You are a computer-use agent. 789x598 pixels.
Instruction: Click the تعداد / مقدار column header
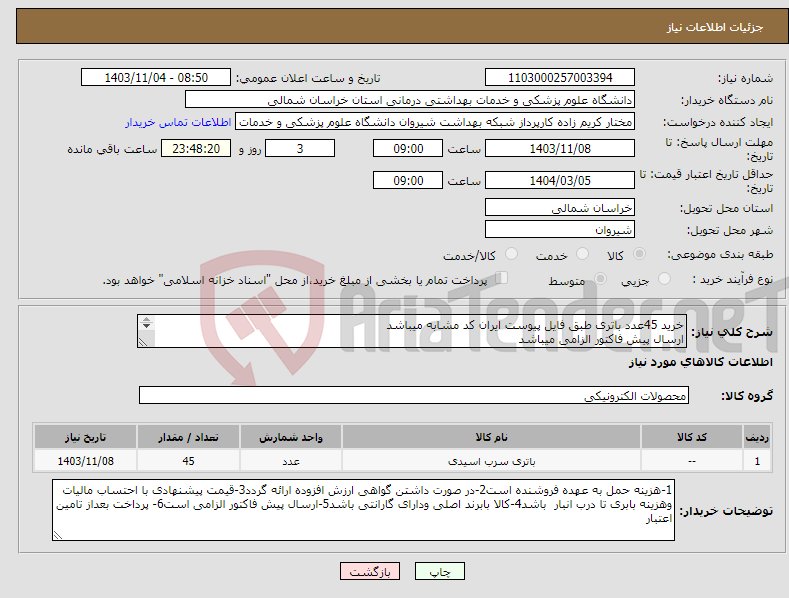pyautogui.click(x=188, y=437)
